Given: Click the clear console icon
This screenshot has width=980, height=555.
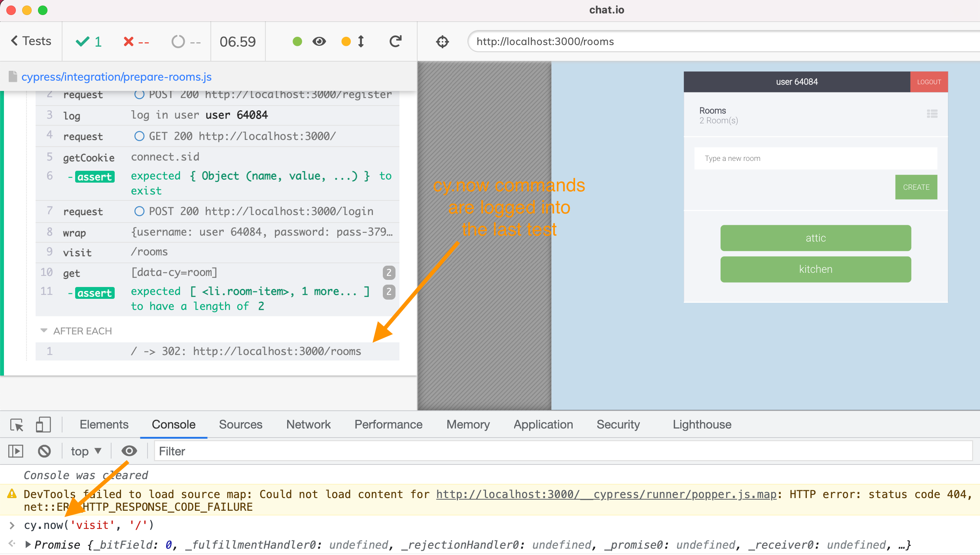Looking at the screenshot, I should pos(44,451).
